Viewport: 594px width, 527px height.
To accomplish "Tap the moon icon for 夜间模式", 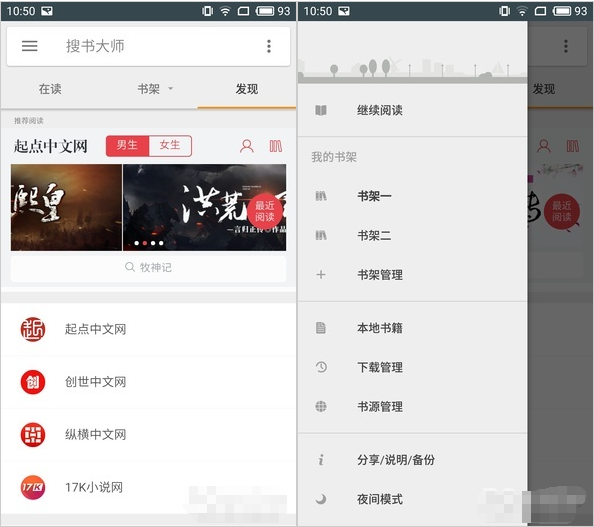I will pyautogui.click(x=321, y=499).
